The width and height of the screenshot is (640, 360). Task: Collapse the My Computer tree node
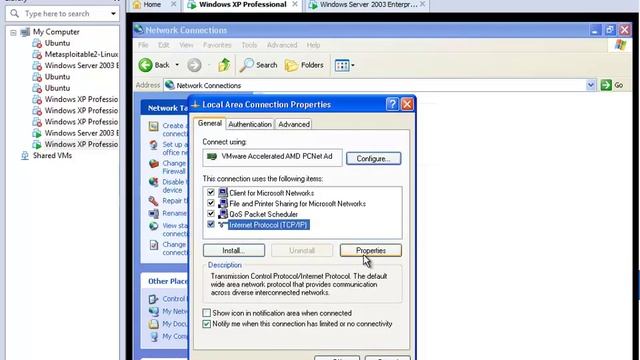pos(13,32)
